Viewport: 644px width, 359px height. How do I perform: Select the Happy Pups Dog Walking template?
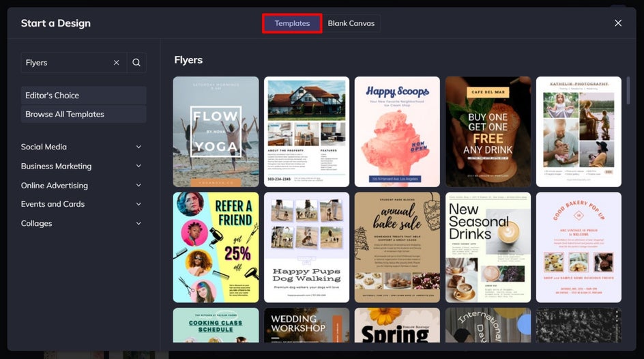(x=306, y=248)
